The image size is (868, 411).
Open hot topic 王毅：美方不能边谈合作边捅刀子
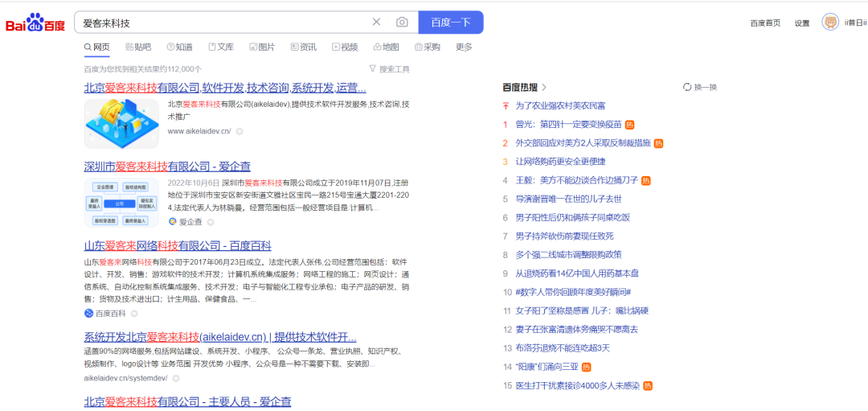coord(577,180)
